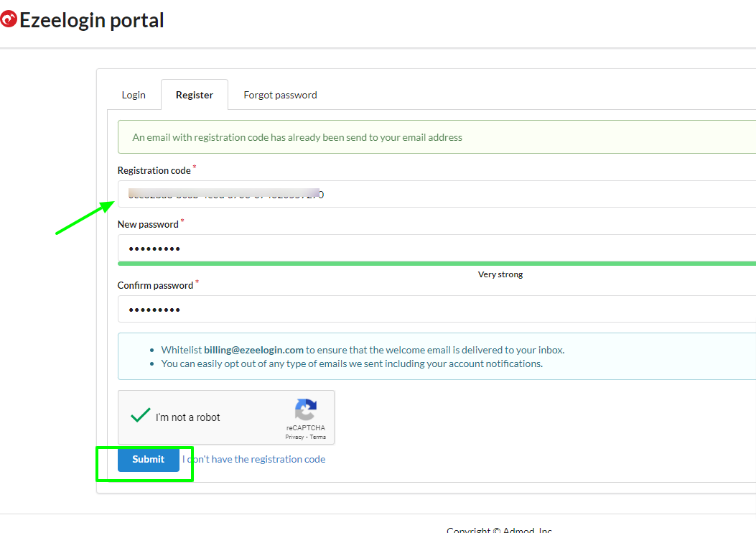Select the Register tab
756x533 pixels.
point(195,95)
